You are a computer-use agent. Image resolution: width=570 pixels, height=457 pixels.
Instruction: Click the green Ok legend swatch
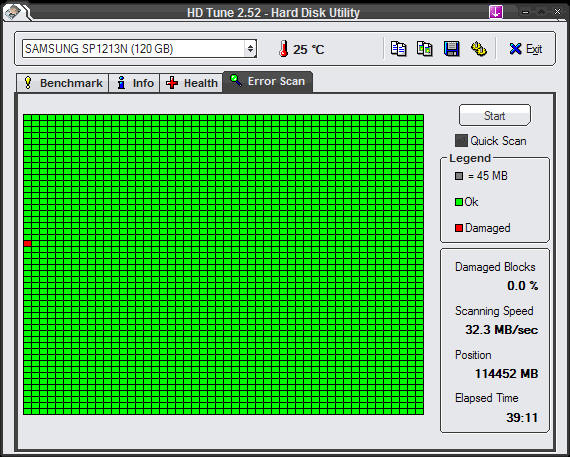pyautogui.click(x=459, y=202)
